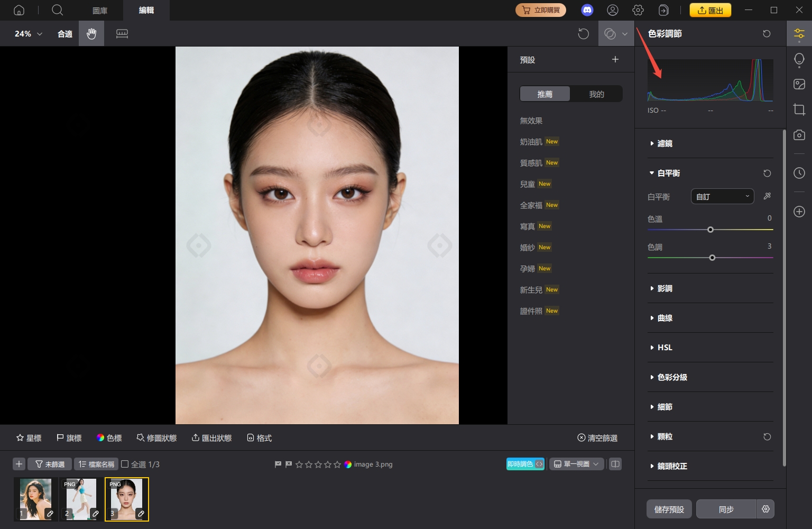Open the crop tool in right sidebar
Viewport: 812px width, 529px height.
[x=799, y=110]
